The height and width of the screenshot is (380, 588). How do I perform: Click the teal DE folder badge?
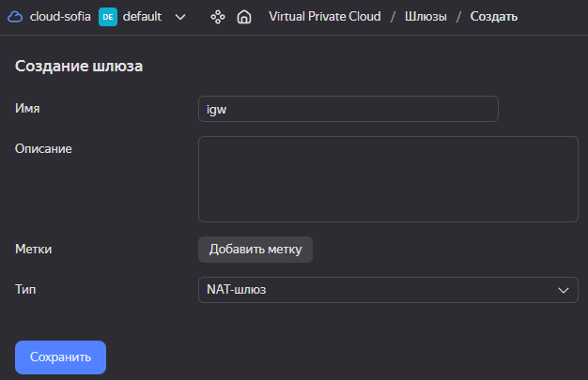[108, 17]
